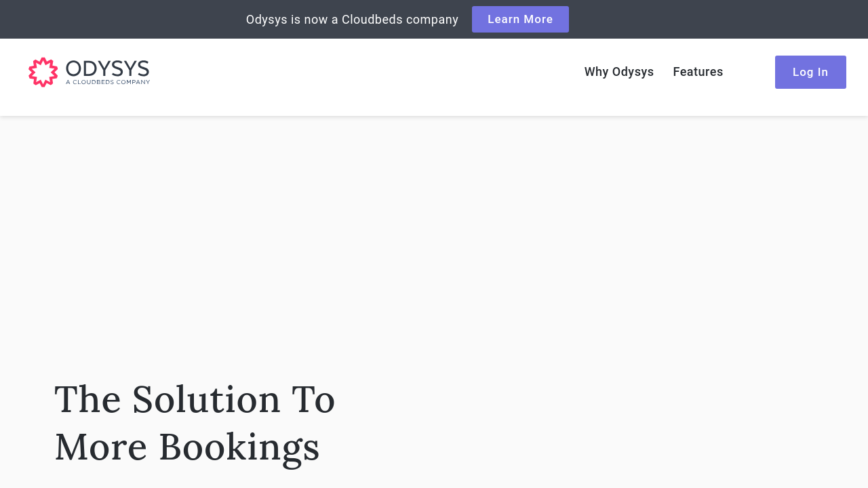Screen dimensions: 868x488
Task: Click the 'More Bookings' headline line
Action: (186, 447)
